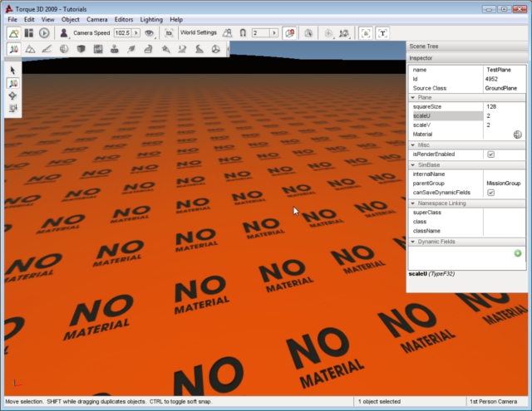Select the arrow selection tool
Image resolution: width=532 pixels, height=411 pixels.
pos(13,71)
